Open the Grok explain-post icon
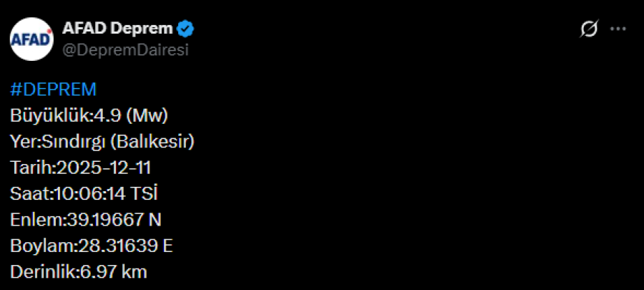The height and width of the screenshot is (290, 644). (x=589, y=29)
